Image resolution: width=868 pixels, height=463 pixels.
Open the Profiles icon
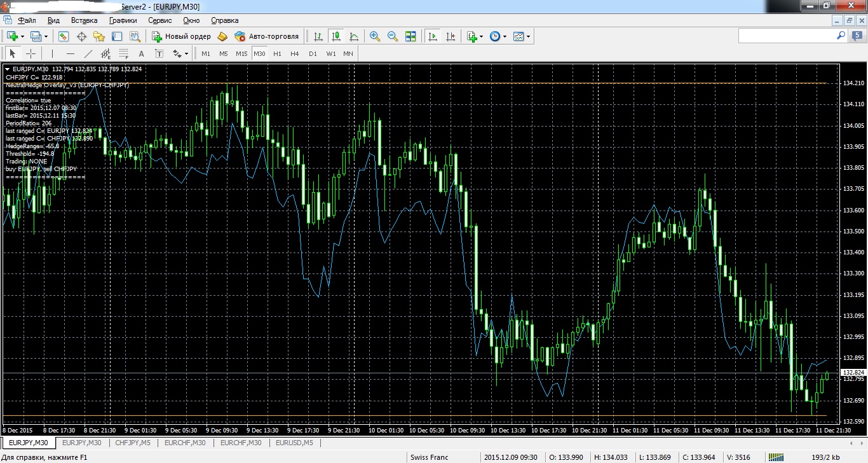pos(36,36)
